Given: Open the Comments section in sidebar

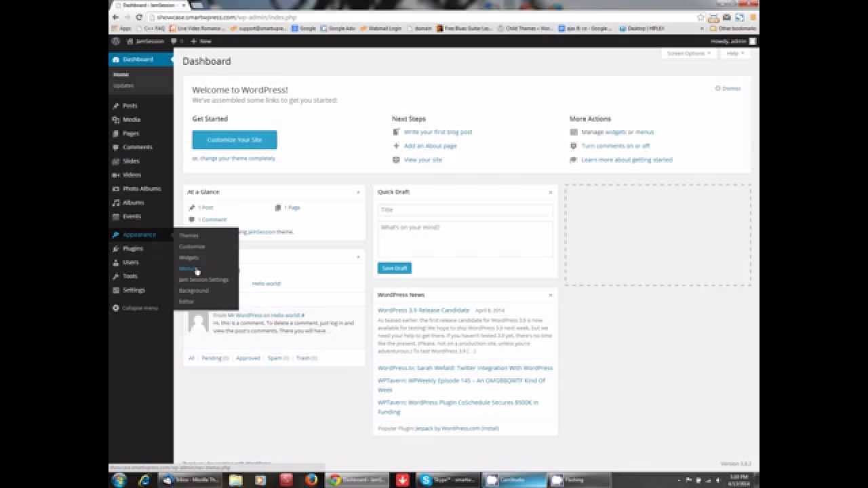Looking at the screenshot, I should (x=137, y=147).
